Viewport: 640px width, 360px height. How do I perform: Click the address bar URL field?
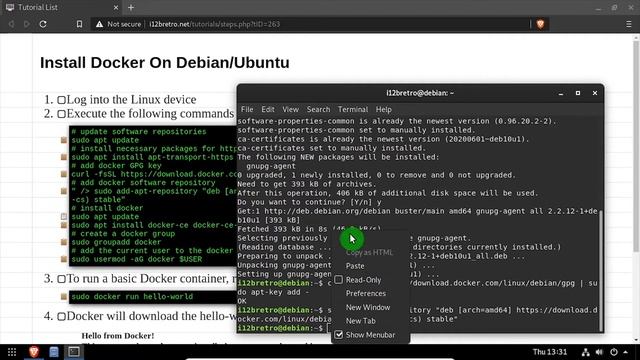point(310,24)
